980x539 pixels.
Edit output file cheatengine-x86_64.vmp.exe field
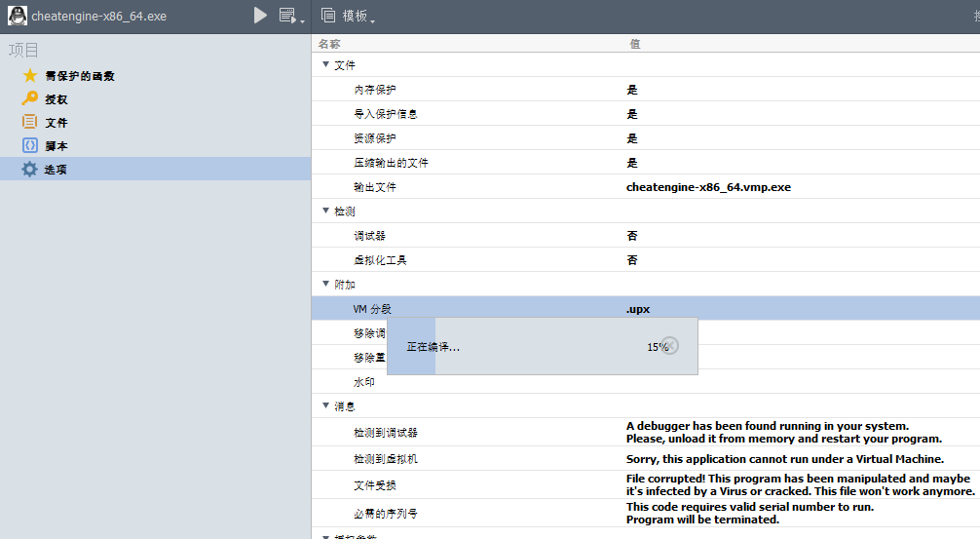click(709, 187)
